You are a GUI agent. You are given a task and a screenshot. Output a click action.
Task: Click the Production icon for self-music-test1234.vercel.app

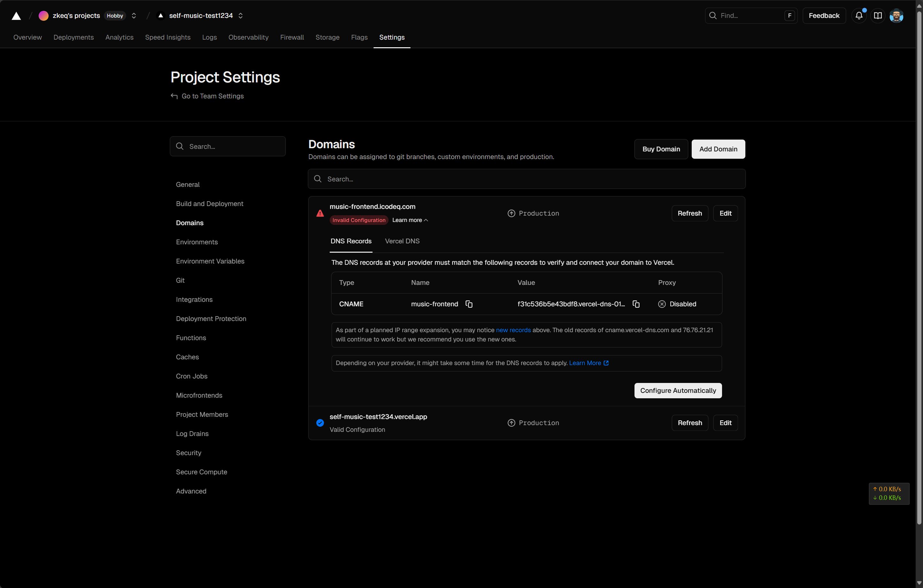[511, 423]
